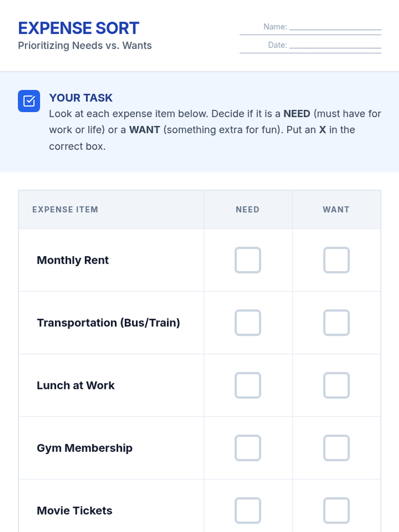399x532 pixels.
Task: Click the EXPENSE ITEM column header
Action: click(65, 209)
